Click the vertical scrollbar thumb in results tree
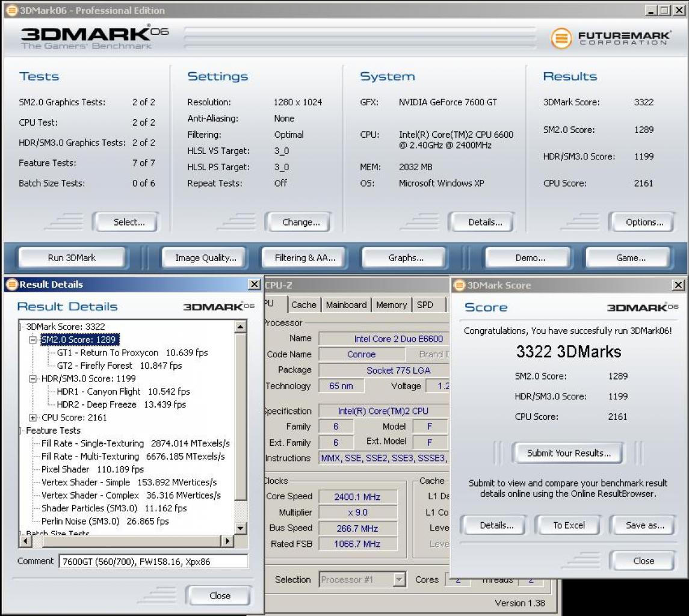Image resolution: width=689 pixels, height=616 pixels. tap(240, 416)
